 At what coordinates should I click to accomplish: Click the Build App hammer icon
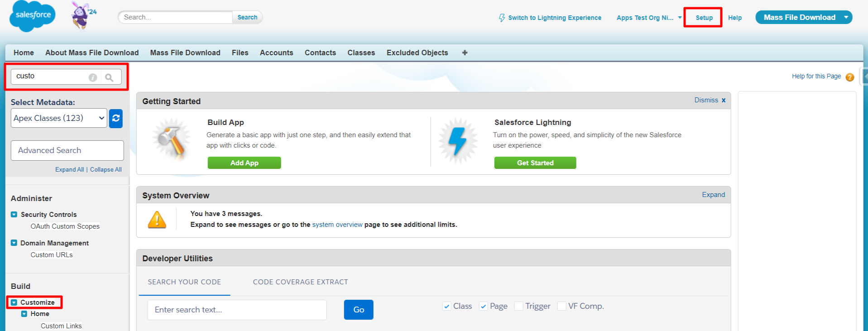172,139
